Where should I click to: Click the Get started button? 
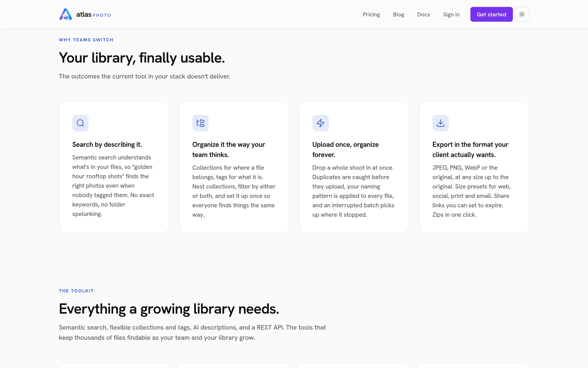pyautogui.click(x=491, y=14)
